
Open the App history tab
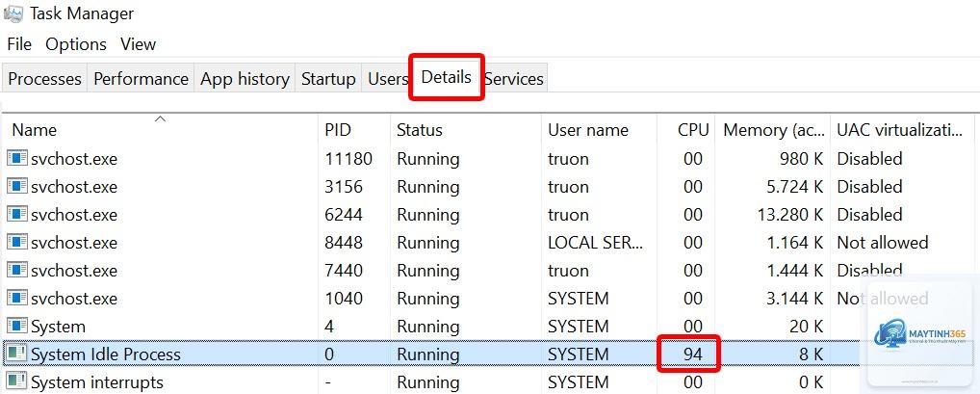245,79
